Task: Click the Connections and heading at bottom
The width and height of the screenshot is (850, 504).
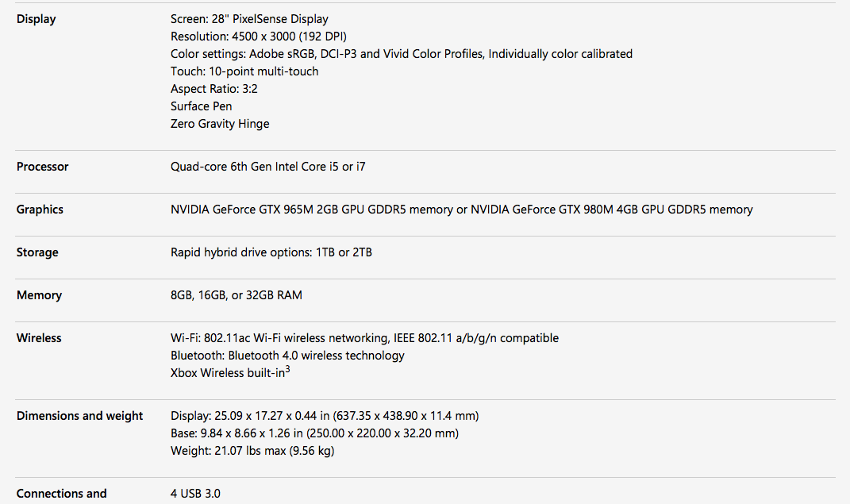Action: pyautogui.click(x=62, y=494)
